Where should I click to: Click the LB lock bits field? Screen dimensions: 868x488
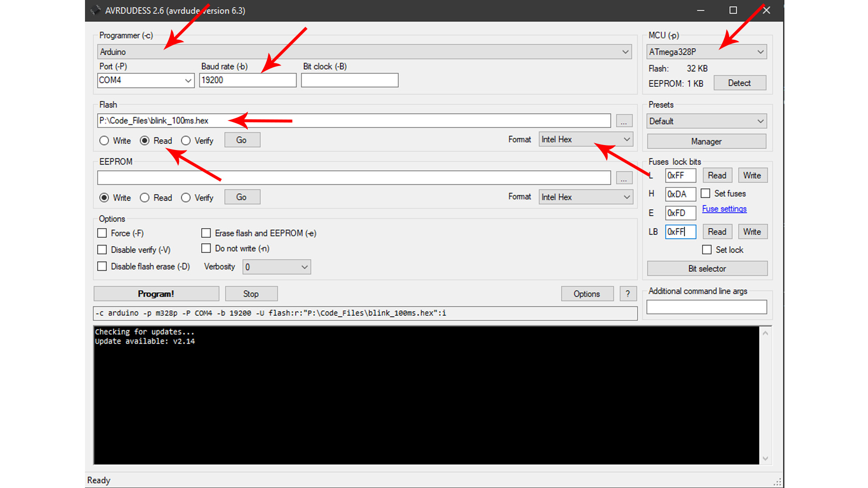point(680,232)
